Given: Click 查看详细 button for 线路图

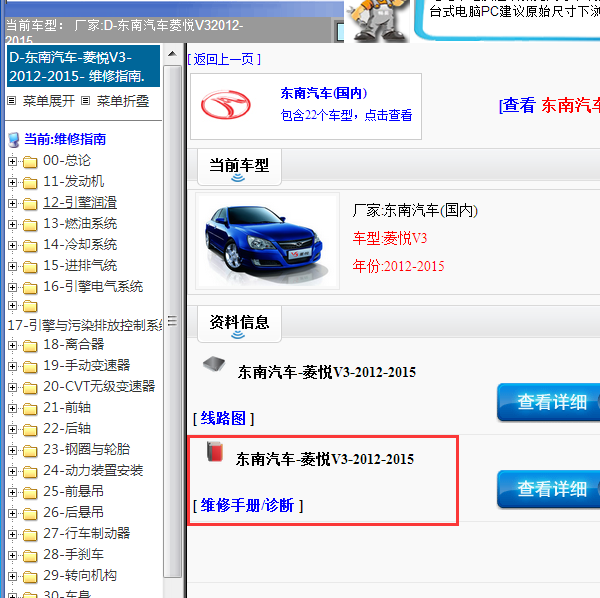Looking at the screenshot, I should pyautogui.click(x=548, y=402).
